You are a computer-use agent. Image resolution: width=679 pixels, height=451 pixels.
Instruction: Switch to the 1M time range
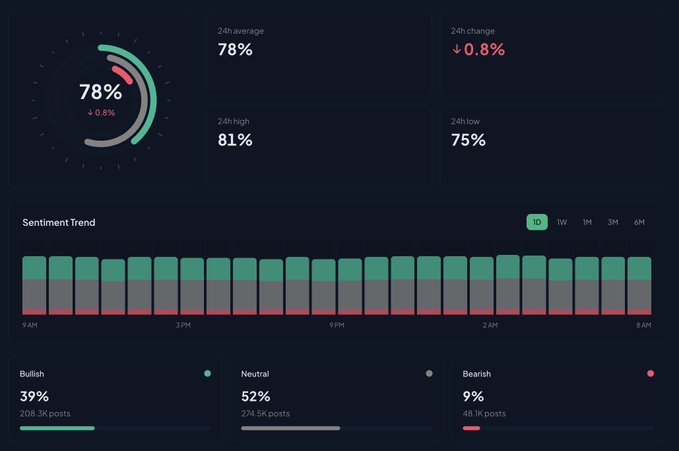click(587, 222)
